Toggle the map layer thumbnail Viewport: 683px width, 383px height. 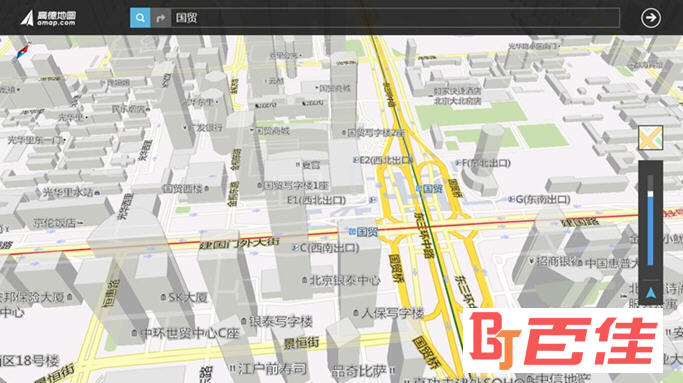click(650, 137)
